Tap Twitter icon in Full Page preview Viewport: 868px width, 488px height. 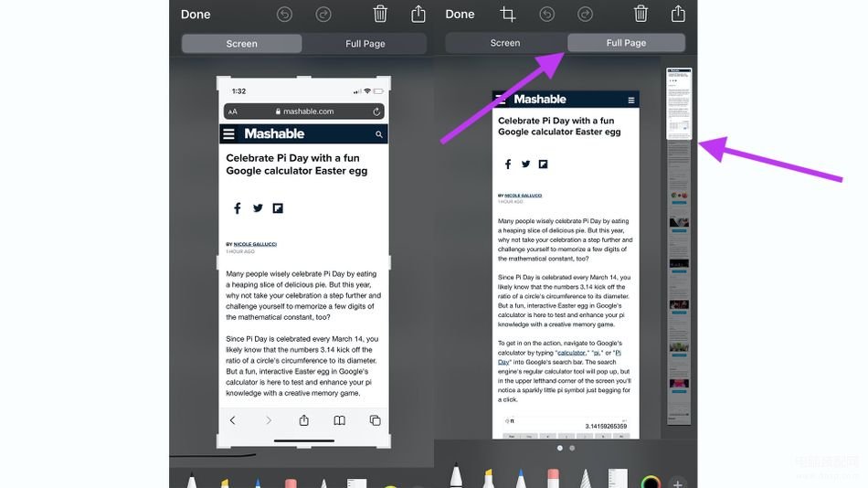point(526,164)
